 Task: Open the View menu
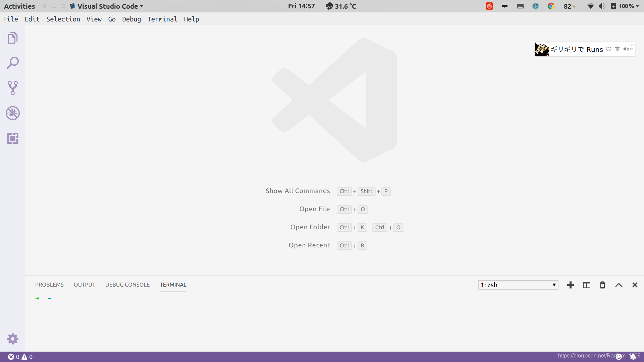click(x=94, y=19)
